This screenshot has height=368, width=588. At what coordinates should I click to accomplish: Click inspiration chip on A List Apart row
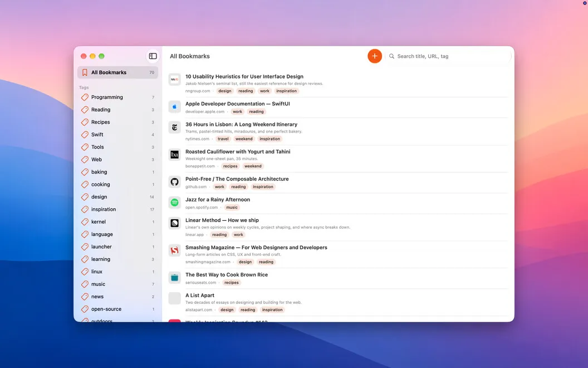click(272, 310)
